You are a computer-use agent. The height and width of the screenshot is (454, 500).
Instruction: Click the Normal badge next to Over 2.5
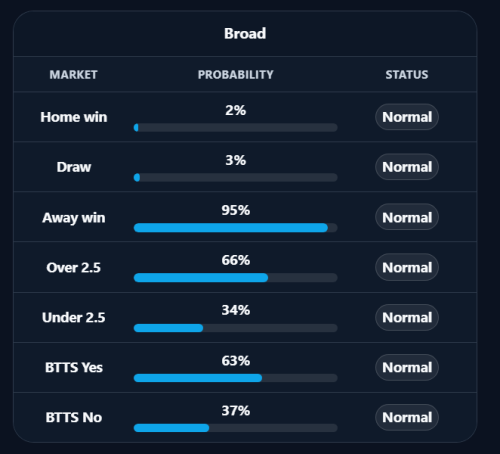coord(407,267)
